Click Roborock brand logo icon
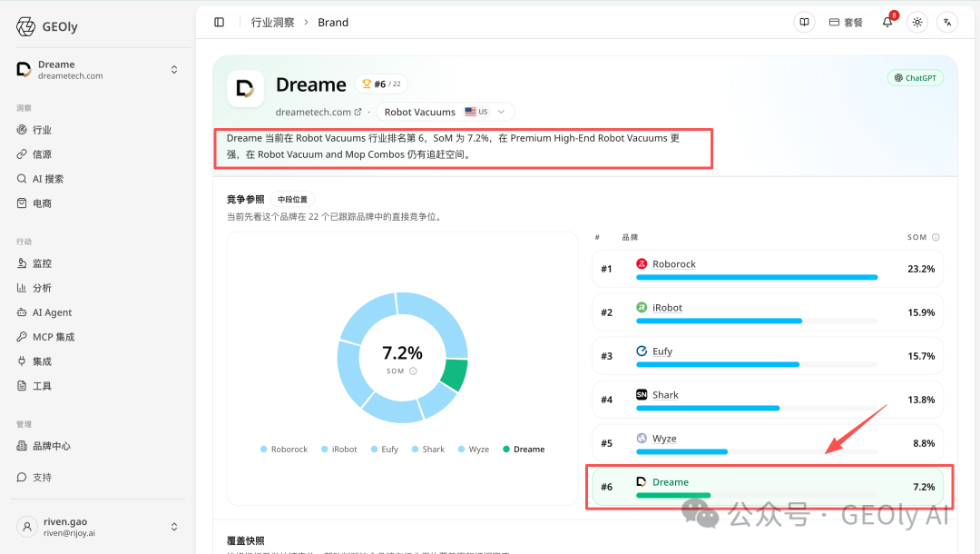Screen dimensions: 980x554 tap(642, 264)
